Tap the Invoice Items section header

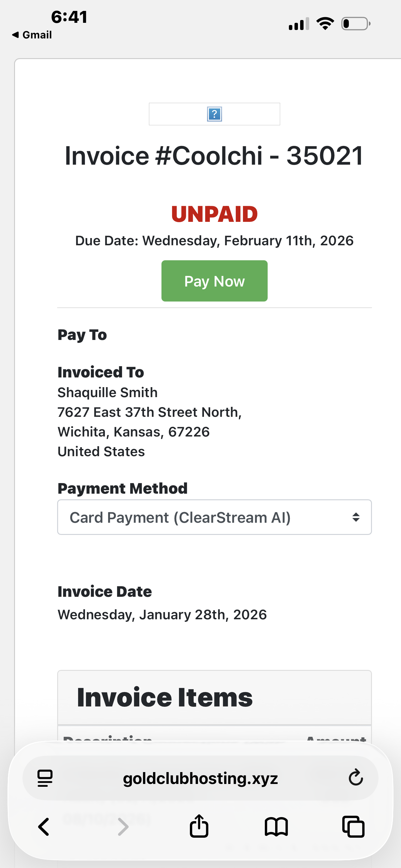pyautogui.click(x=165, y=697)
